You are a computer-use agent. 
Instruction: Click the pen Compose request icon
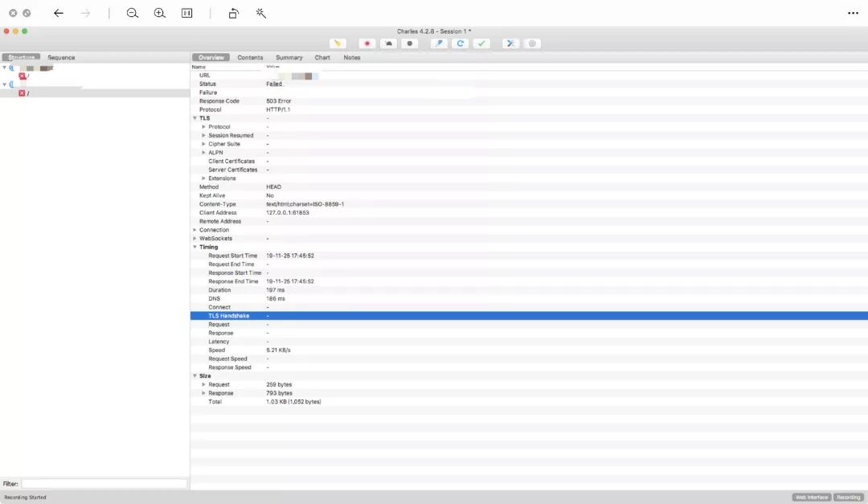click(x=439, y=43)
